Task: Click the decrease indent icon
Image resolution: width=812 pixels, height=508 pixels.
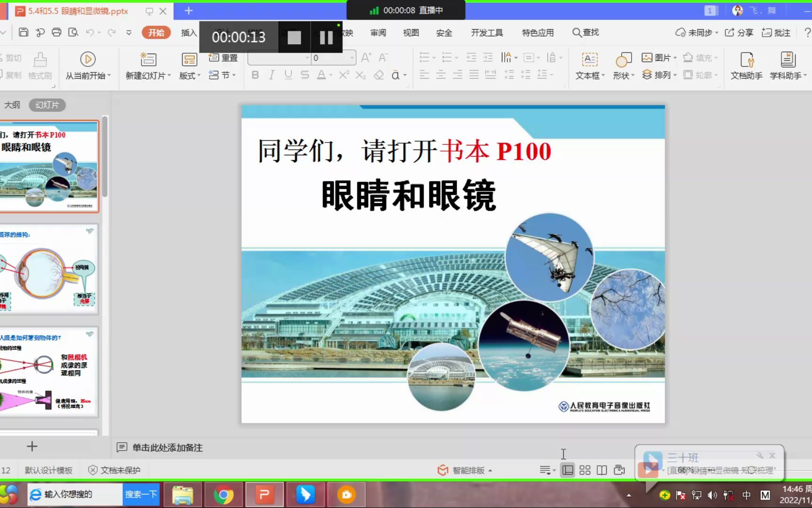Action: [x=471, y=57]
